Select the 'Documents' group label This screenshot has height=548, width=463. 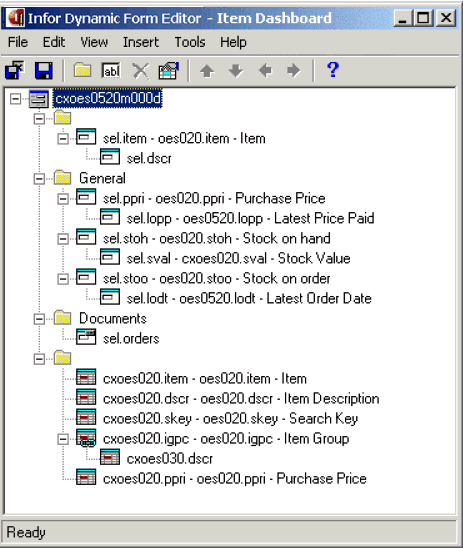point(113,318)
